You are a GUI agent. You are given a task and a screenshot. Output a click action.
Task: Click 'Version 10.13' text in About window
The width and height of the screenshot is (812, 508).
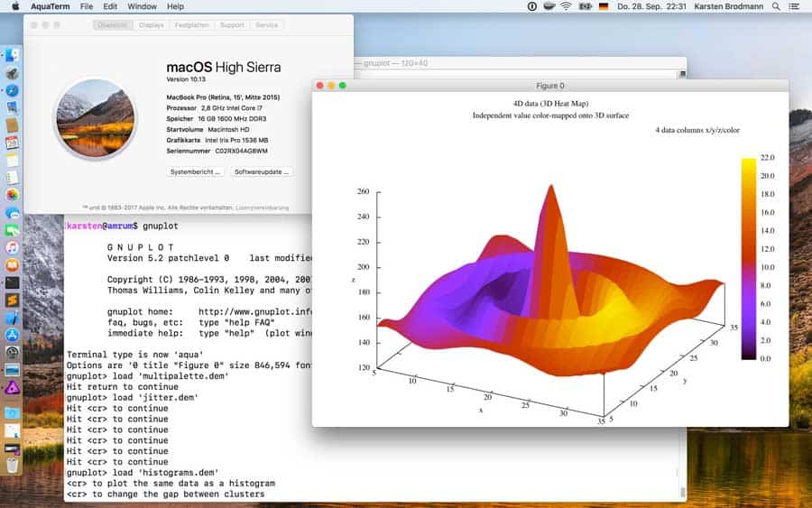pos(186,79)
